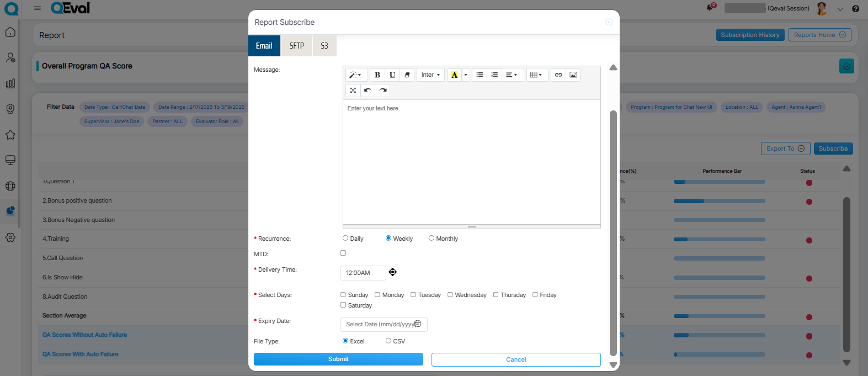Open the S3 tab

point(324,46)
